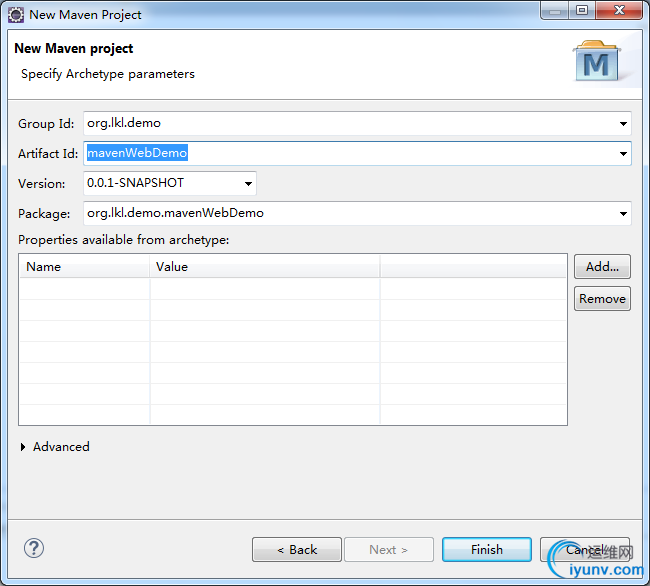Click the Remove property button
This screenshot has width=650, height=586.
click(602, 298)
